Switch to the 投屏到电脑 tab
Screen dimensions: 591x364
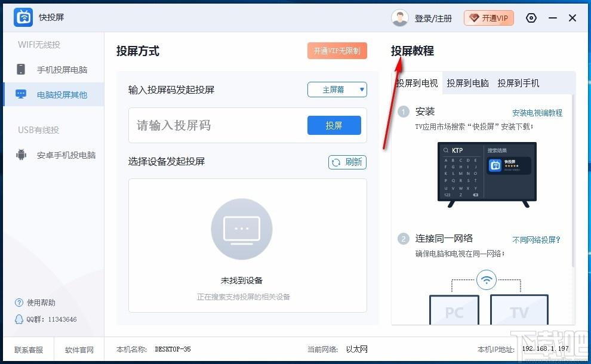[468, 84]
